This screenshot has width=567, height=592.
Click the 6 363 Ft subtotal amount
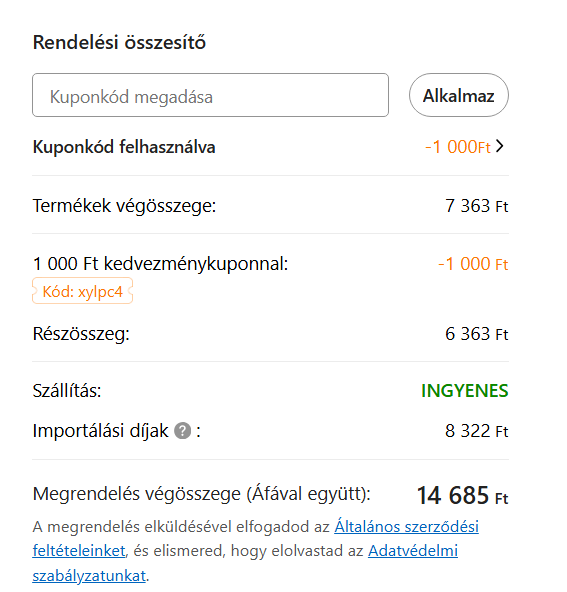point(477,334)
